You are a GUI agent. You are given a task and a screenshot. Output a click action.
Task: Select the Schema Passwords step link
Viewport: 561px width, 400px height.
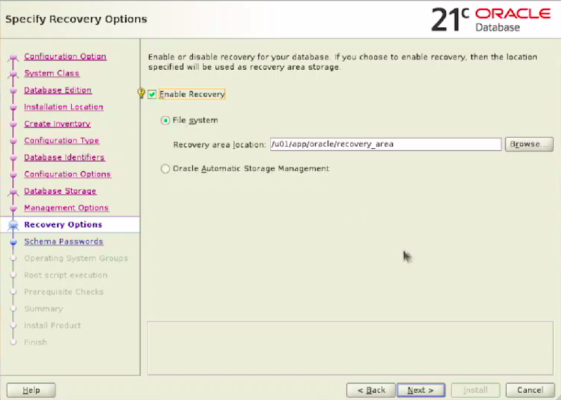[64, 242]
